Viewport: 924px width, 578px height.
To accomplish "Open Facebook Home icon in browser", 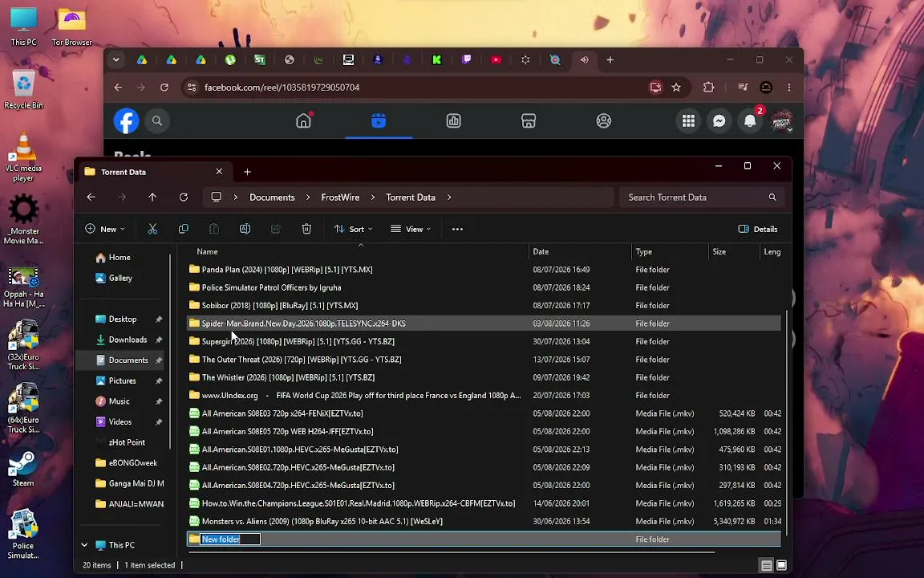I will (x=303, y=120).
